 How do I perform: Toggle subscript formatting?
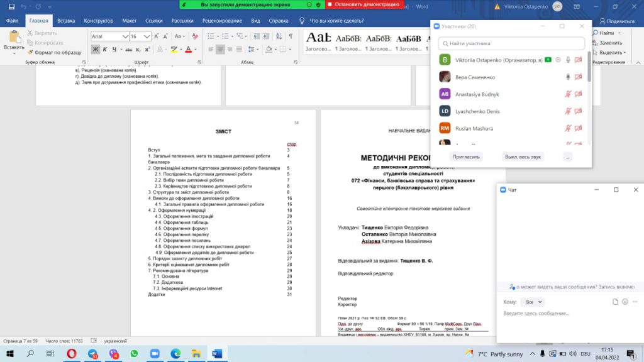pyautogui.click(x=138, y=50)
